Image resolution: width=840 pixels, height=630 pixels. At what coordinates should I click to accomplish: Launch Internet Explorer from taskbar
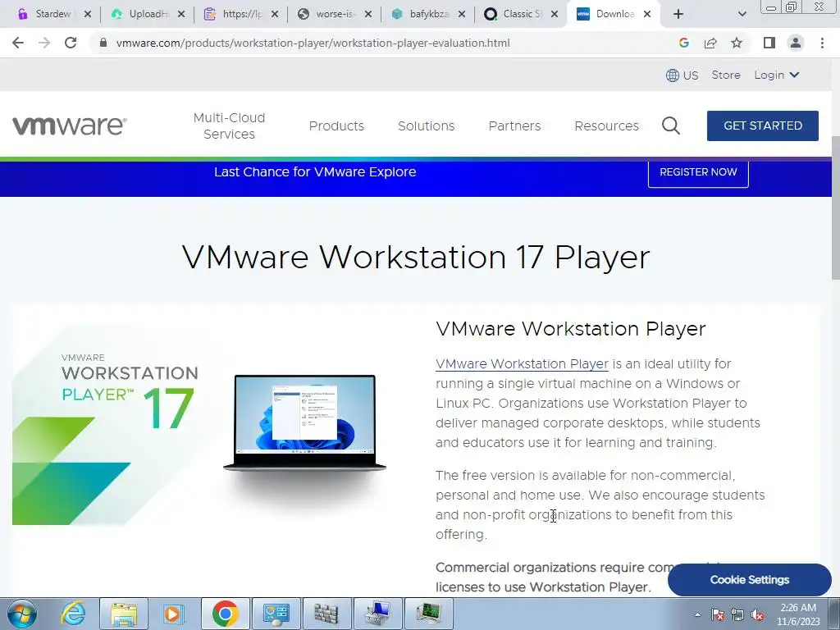[x=73, y=614]
